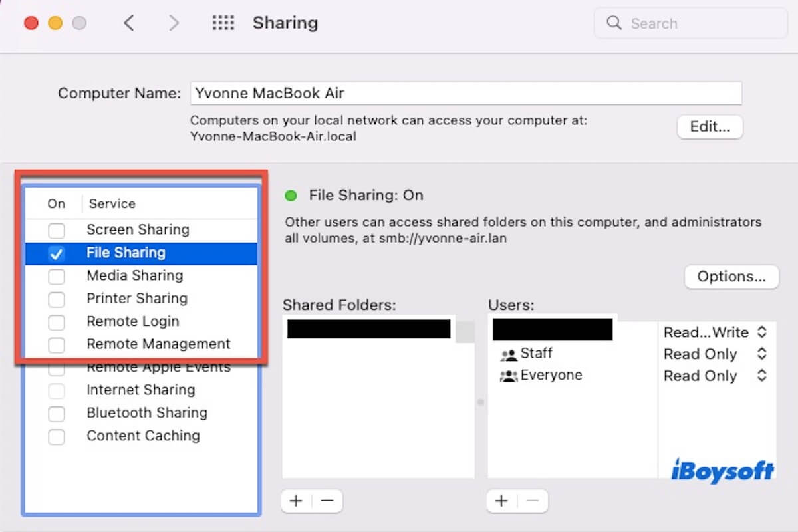The width and height of the screenshot is (798, 532).
Task: Select Media Sharing in the service list
Action: 135,275
